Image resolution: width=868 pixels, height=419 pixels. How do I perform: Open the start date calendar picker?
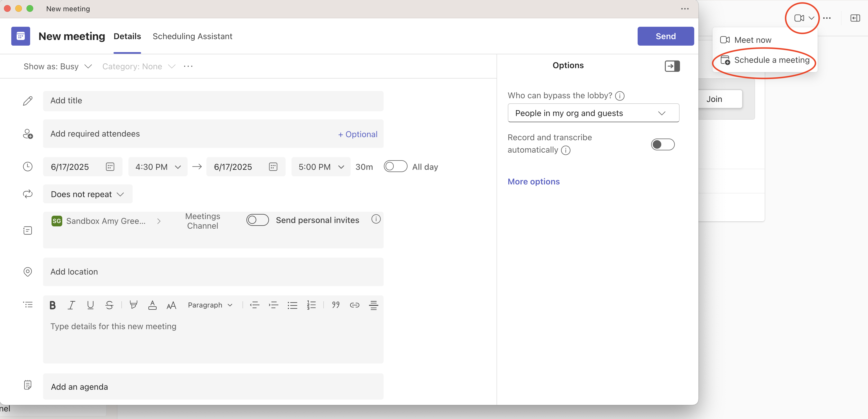110,167
